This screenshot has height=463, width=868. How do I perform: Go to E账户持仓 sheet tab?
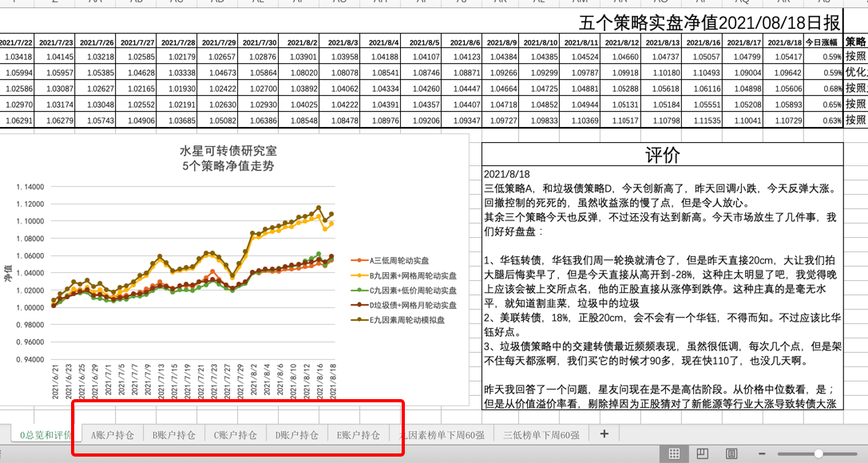click(358, 435)
